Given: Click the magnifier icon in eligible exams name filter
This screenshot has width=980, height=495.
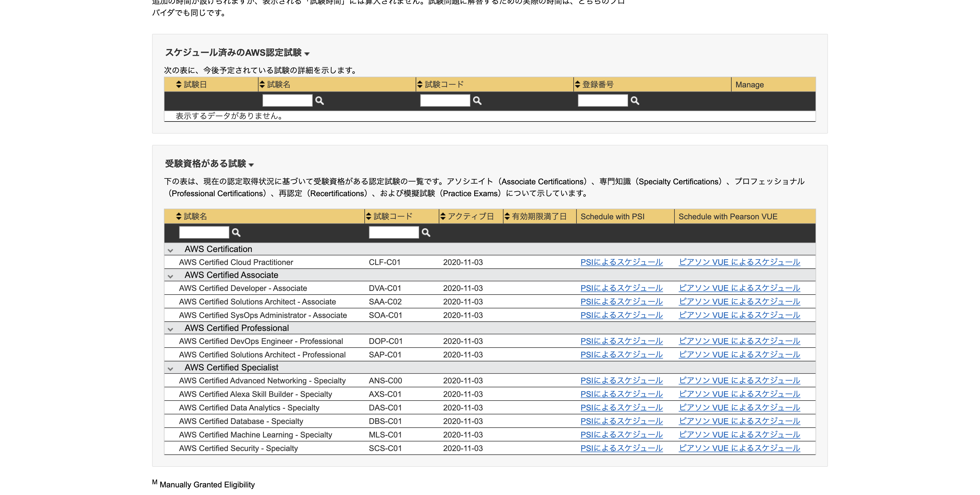Looking at the screenshot, I should (x=236, y=232).
